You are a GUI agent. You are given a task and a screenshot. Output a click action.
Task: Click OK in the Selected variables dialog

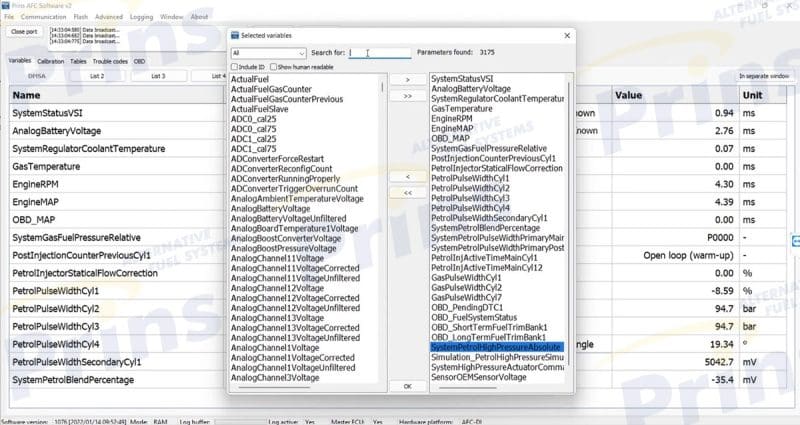(407, 385)
